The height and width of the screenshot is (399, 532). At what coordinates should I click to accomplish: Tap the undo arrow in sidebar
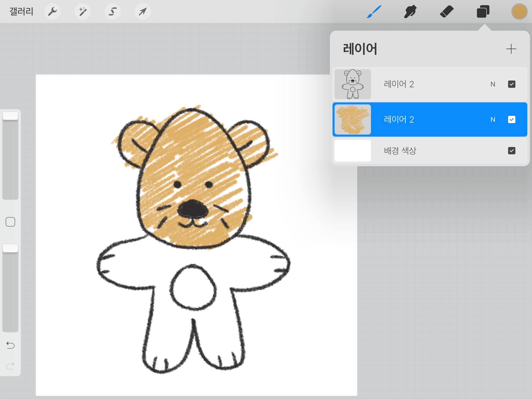click(10, 345)
